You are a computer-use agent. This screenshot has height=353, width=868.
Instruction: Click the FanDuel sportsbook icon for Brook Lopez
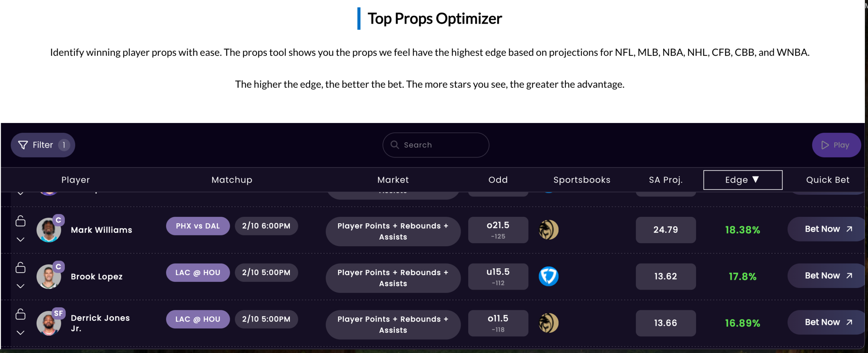pos(548,276)
